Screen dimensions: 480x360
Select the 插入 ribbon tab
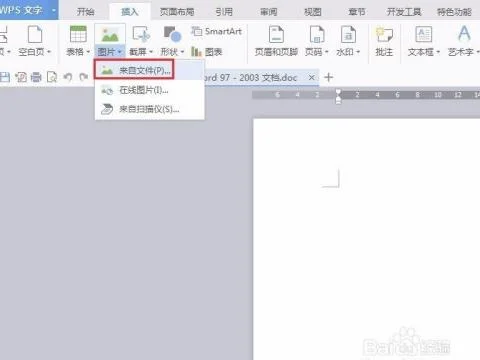[129, 12]
